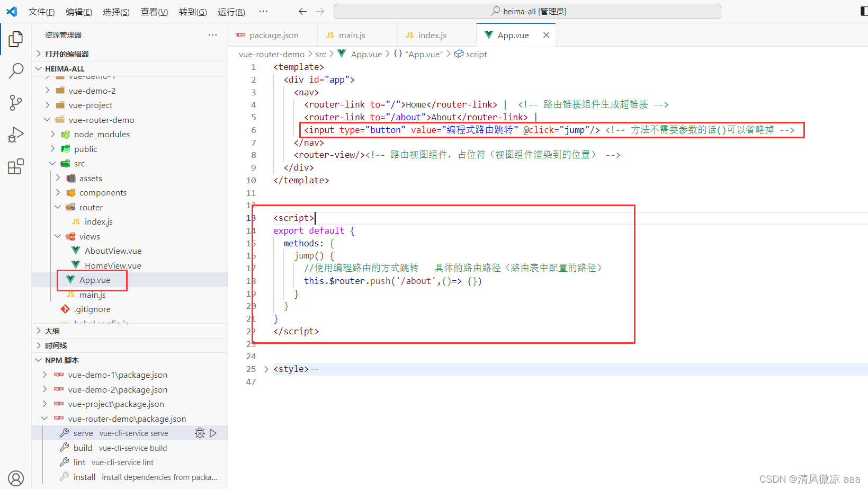Close the App.vue editor tab
The height and width of the screenshot is (489, 868).
pos(546,35)
